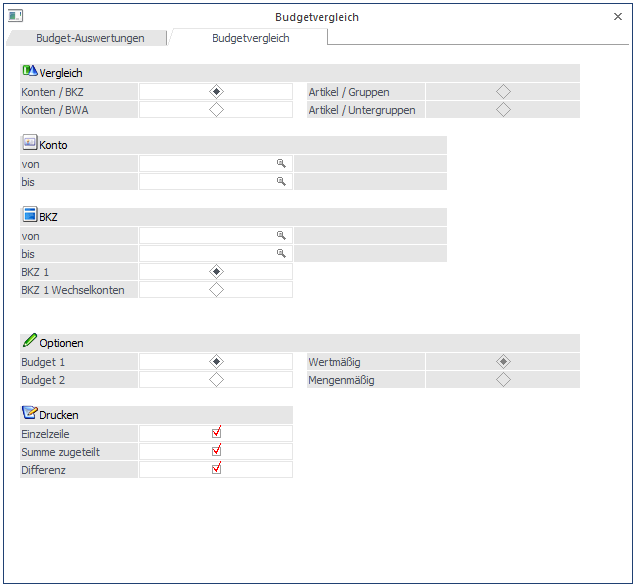The width and height of the screenshot is (636, 585).
Task: Click the Drucken section icon
Action: point(29,413)
